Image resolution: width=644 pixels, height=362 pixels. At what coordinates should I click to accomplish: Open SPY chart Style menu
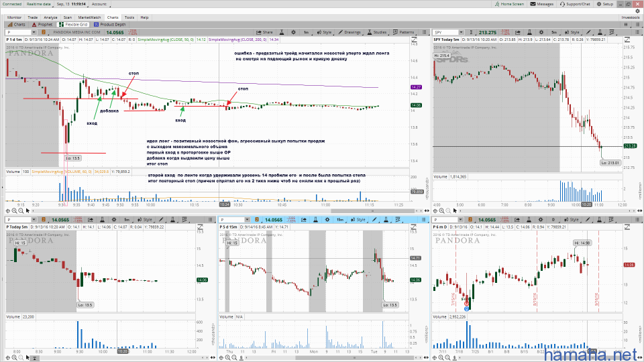572,32
